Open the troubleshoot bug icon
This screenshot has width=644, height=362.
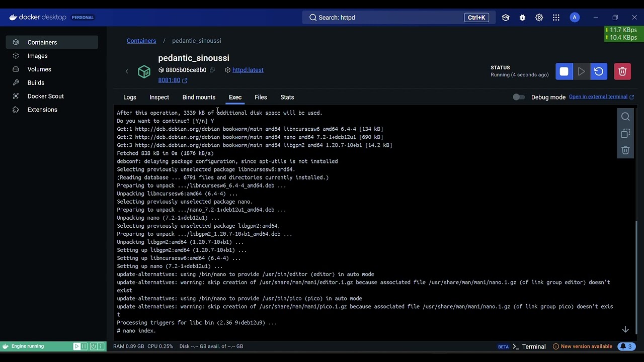coord(522,18)
